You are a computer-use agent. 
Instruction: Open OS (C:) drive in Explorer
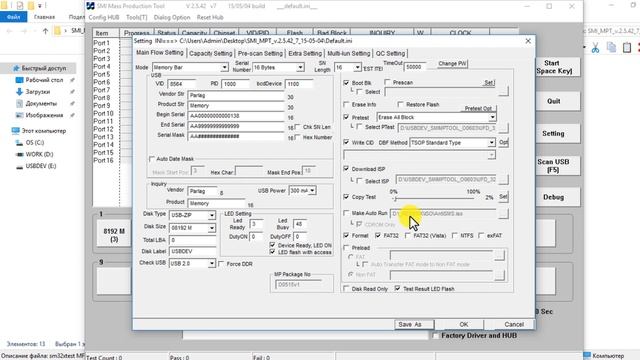tap(34, 142)
